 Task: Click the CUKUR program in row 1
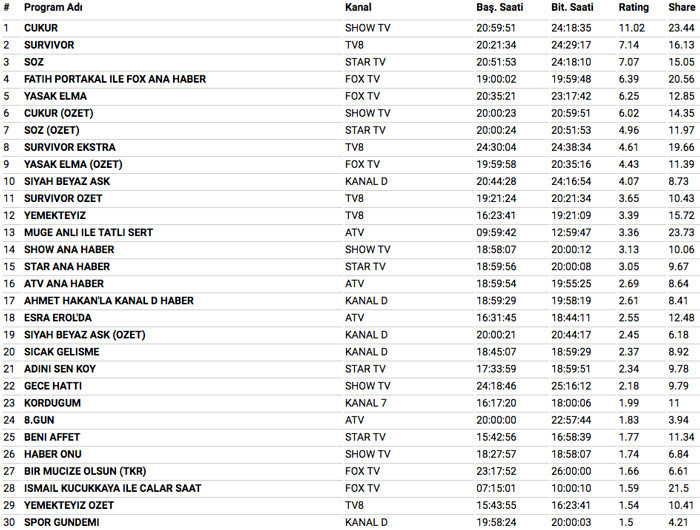tap(41, 28)
